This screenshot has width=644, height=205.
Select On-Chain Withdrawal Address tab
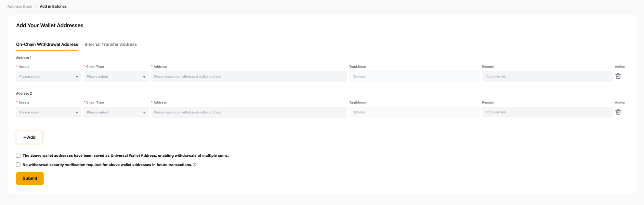(x=47, y=44)
